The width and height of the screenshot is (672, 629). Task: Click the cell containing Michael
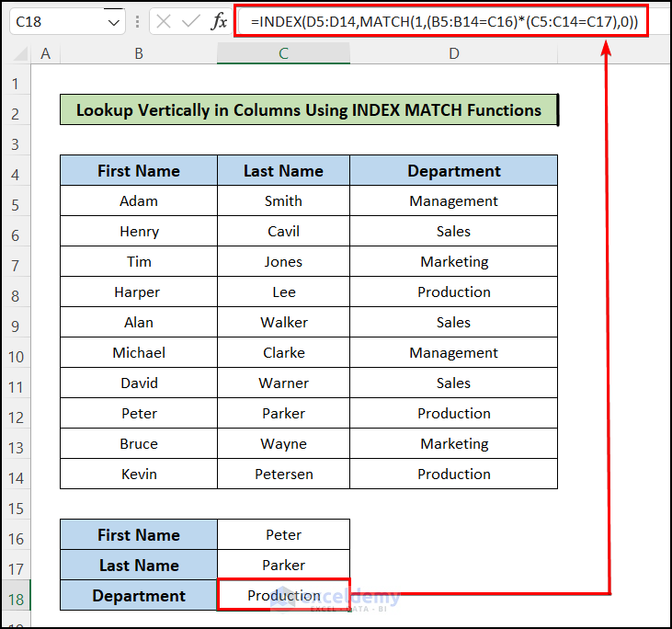tap(139, 353)
